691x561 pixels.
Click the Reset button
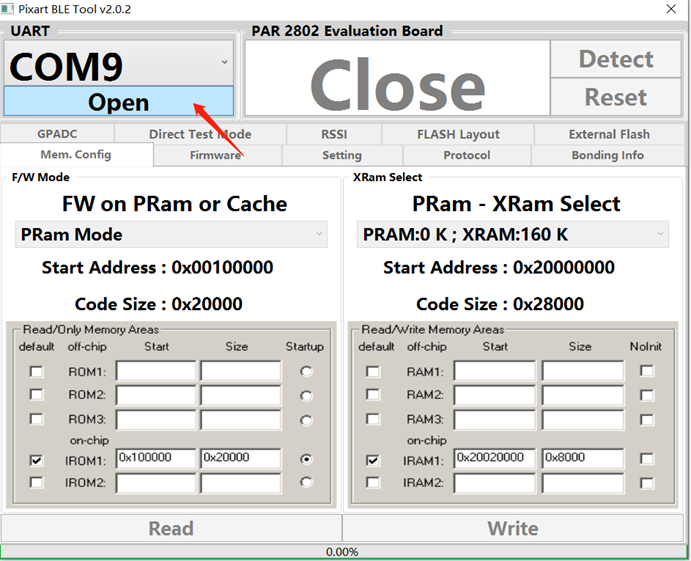pos(616,97)
